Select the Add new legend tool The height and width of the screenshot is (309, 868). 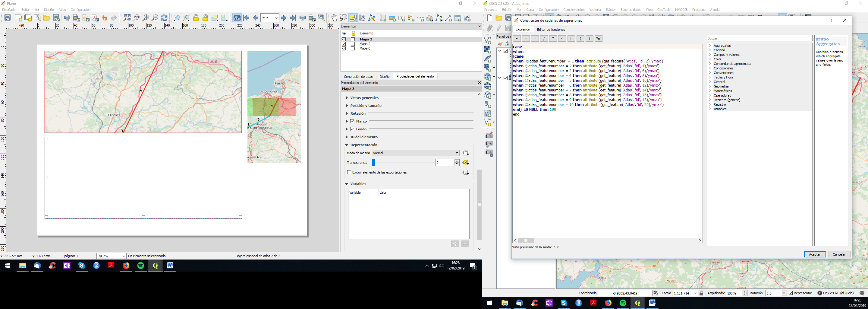click(411, 18)
